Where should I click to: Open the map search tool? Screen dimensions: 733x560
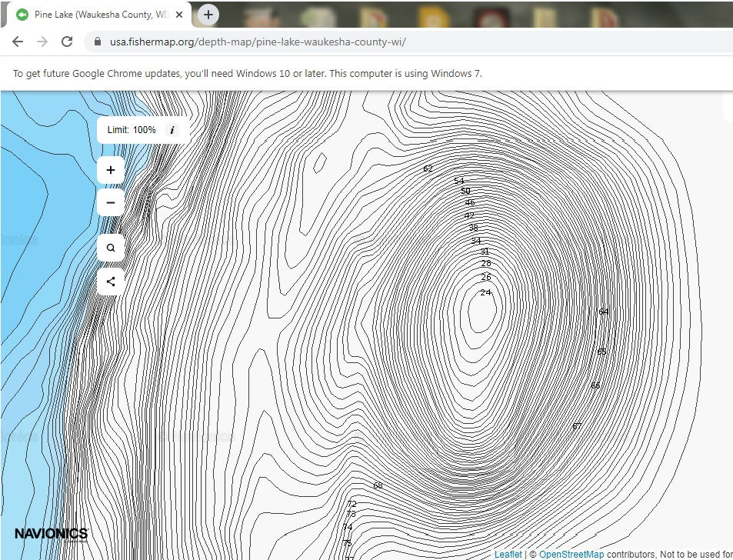click(x=111, y=248)
